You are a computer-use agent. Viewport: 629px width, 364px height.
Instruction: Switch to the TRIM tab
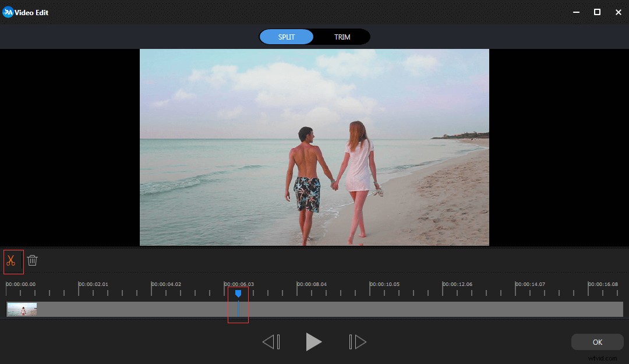pyautogui.click(x=342, y=37)
